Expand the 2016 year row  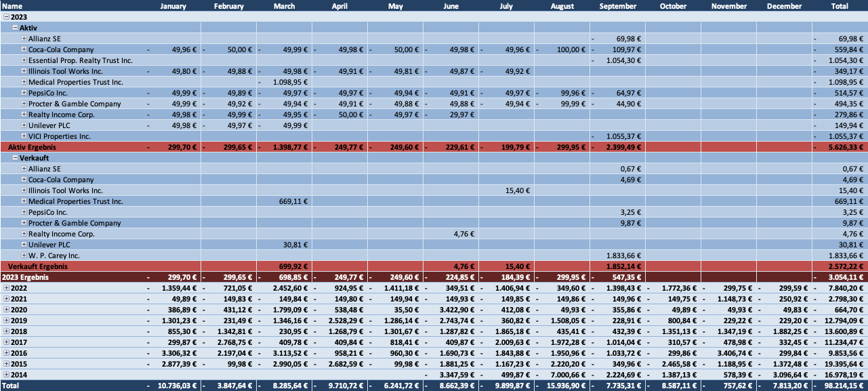tap(7, 353)
